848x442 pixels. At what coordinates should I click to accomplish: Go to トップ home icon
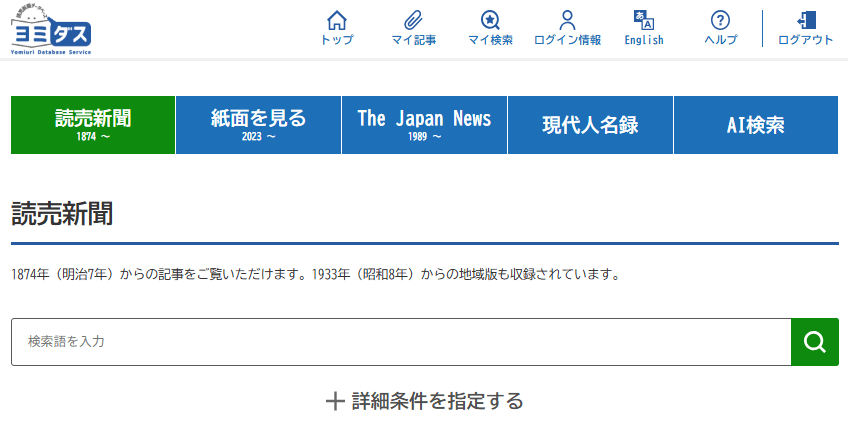(x=336, y=21)
